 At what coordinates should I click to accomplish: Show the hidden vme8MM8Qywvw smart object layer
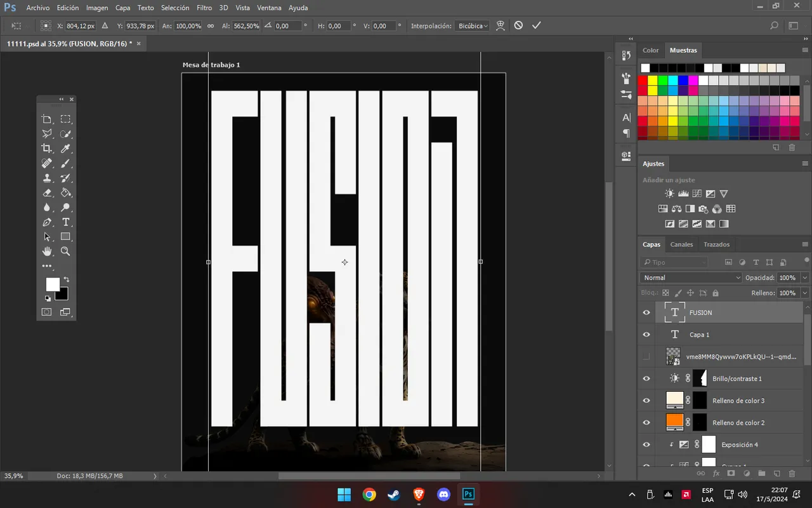click(646, 357)
